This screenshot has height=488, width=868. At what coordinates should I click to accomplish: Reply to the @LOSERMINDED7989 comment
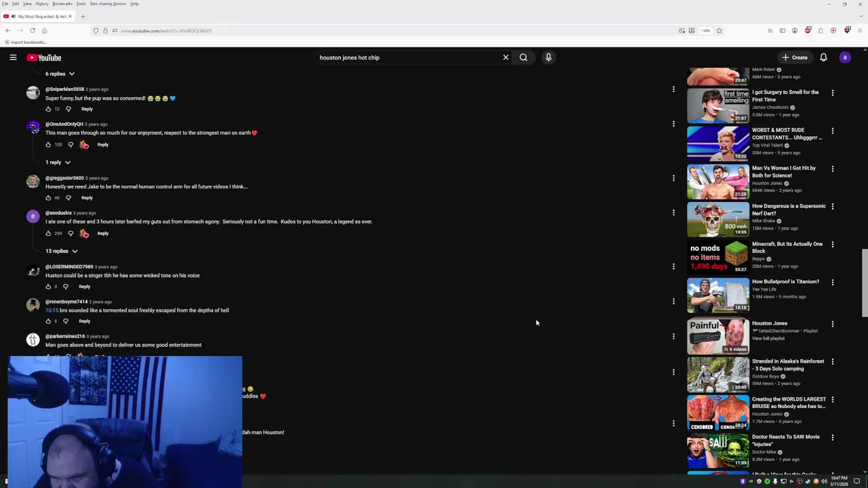tap(84, 287)
